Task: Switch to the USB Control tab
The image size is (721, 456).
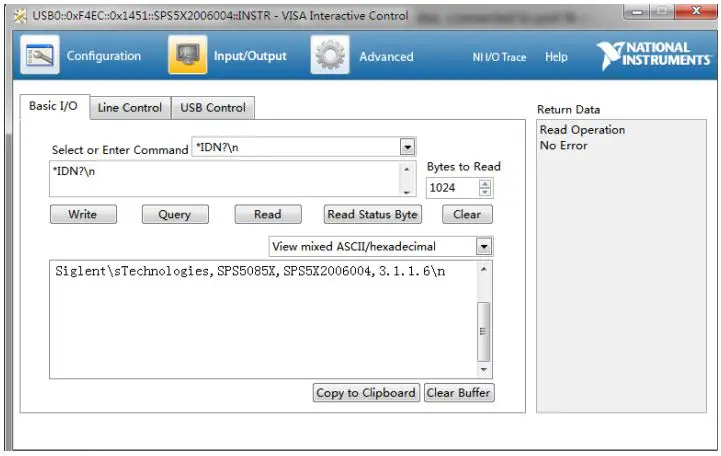Action: 213,108
